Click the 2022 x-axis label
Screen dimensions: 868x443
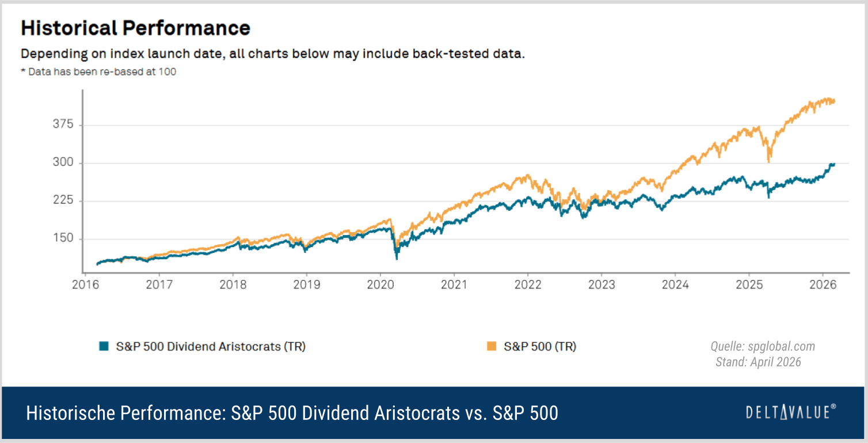[x=528, y=285]
